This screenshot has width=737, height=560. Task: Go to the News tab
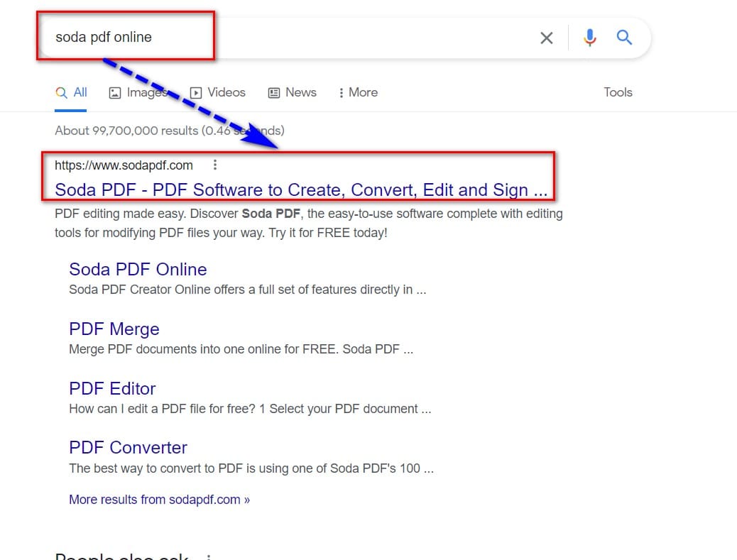[x=293, y=92]
